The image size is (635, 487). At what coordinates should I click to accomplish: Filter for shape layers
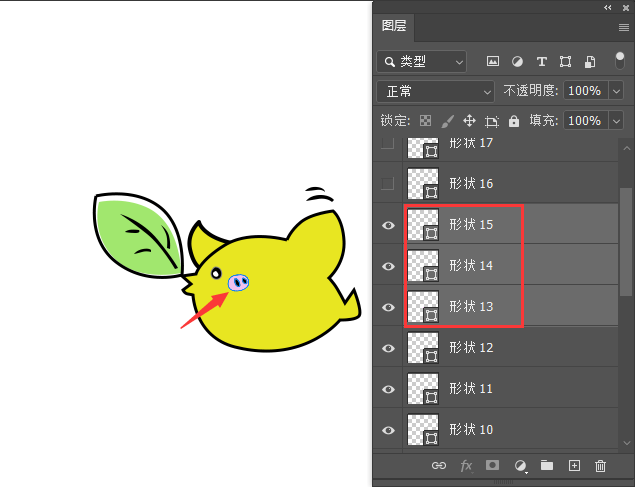565,62
